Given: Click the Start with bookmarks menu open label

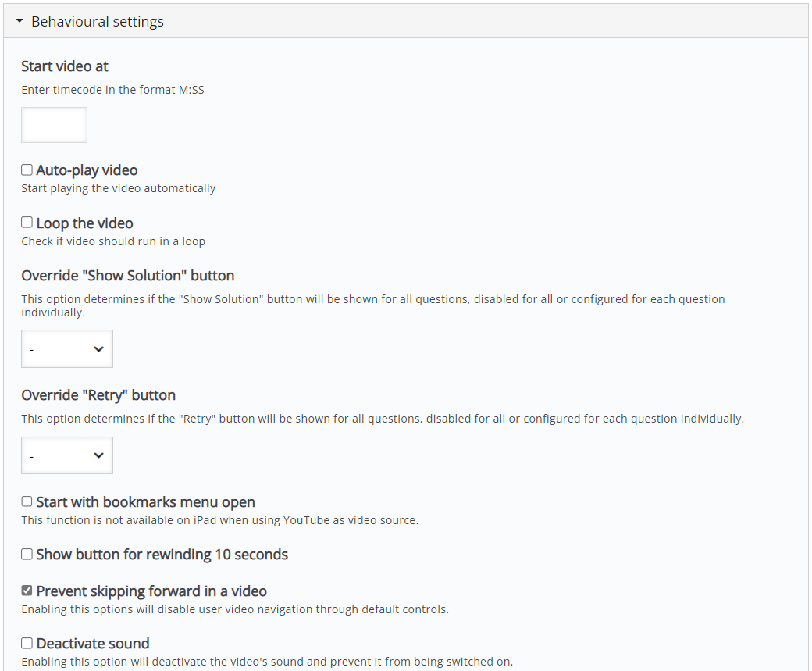Looking at the screenshot, I should coord(145,502).
